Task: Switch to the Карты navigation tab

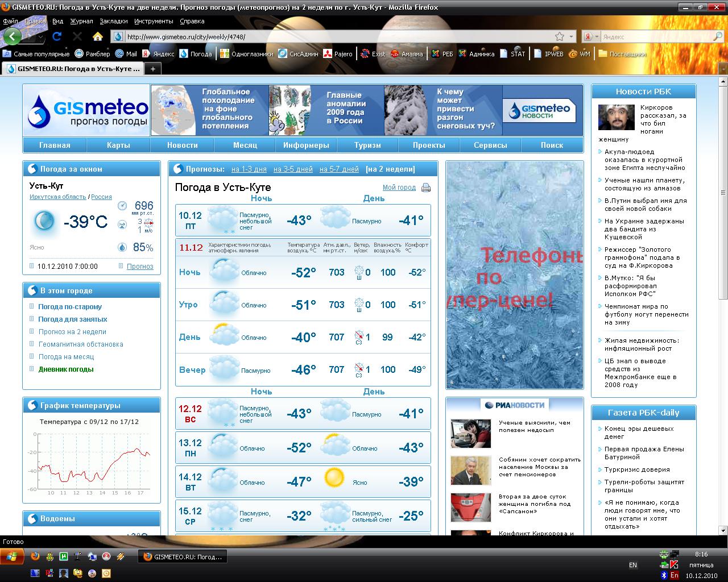Action: (118, 145)
